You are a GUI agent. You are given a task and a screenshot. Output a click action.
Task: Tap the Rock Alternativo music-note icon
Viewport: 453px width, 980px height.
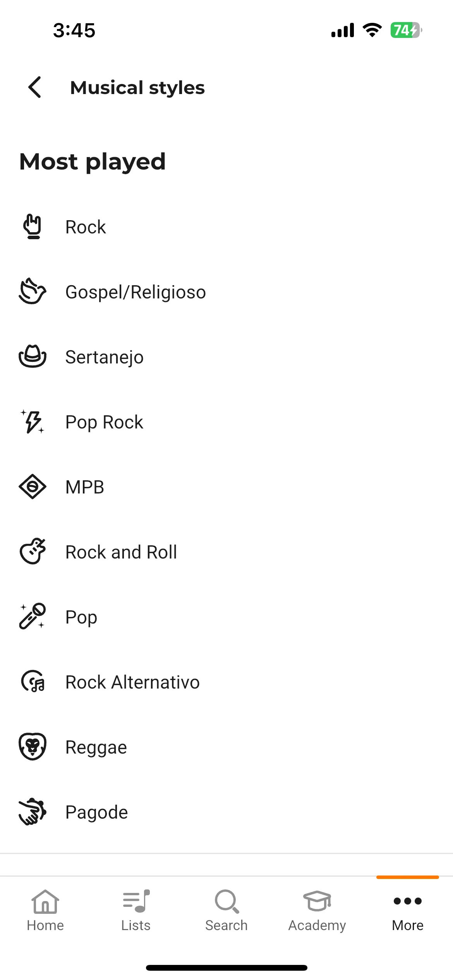(x=33, y=681)
